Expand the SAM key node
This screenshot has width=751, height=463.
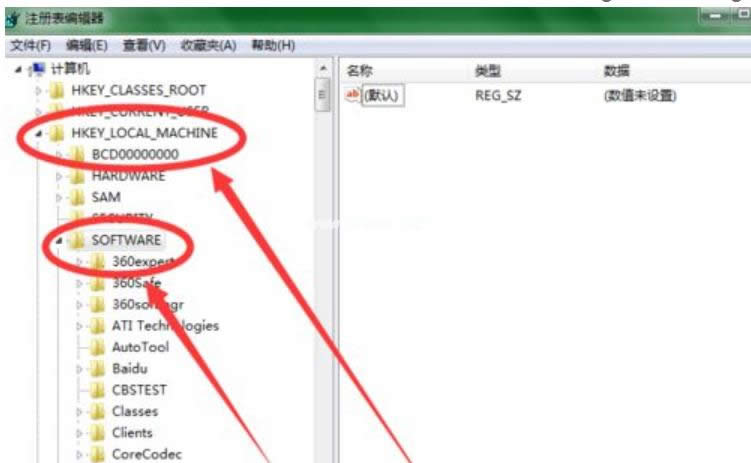tap(59, 198)
